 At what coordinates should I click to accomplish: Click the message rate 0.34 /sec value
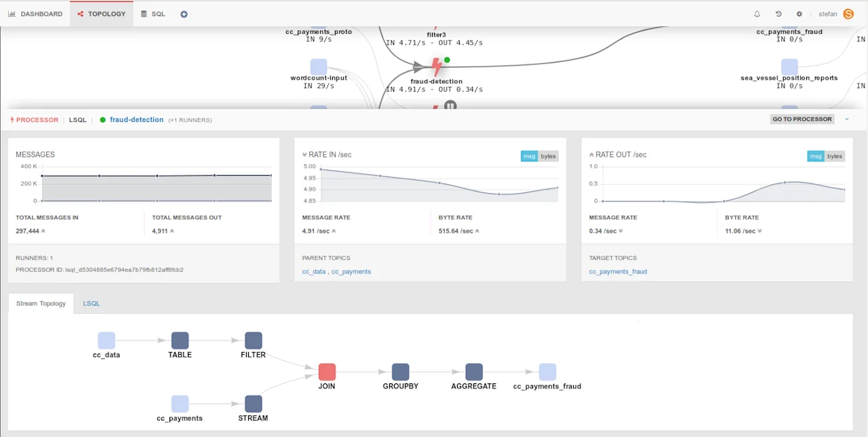click(x=603, y=231)
